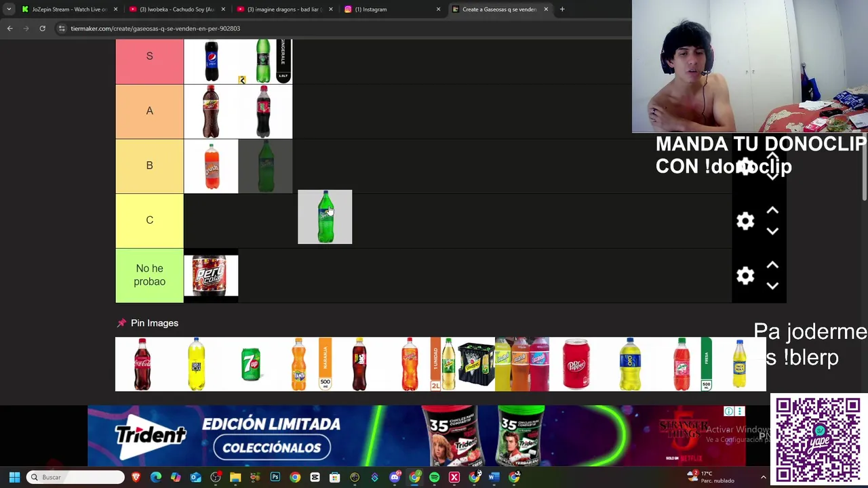Open settings gear for the No he probao row
This screenshot has width=868, height=488.
(x=745, y=275)
